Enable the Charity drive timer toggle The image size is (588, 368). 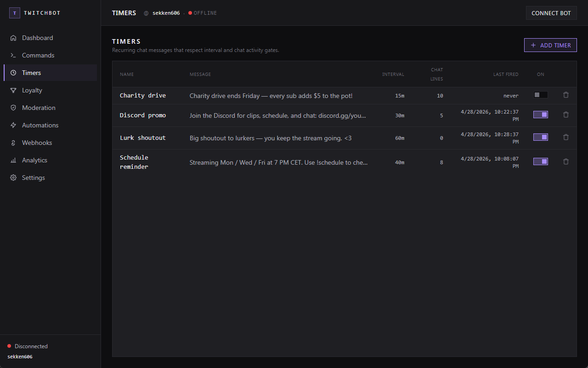pos(541,95)
